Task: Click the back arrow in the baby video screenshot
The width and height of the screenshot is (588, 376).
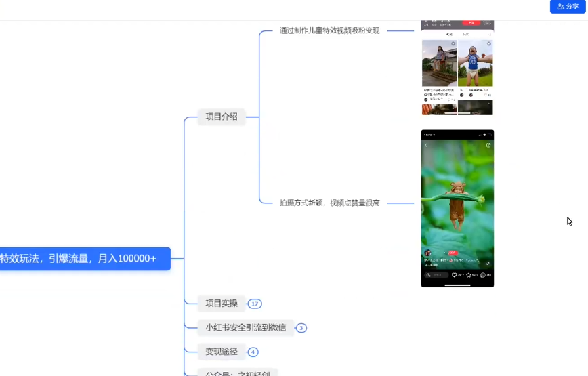Action: click(x=426, y=145)
